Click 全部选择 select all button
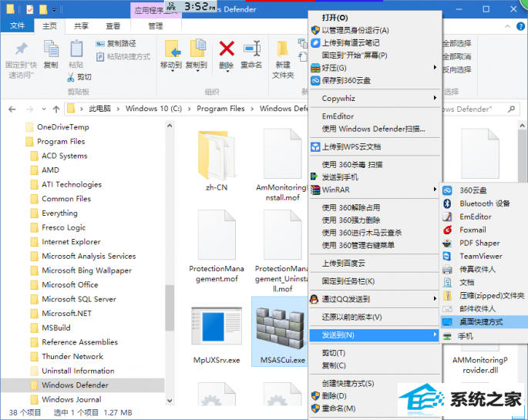 [x=456, y=43]
